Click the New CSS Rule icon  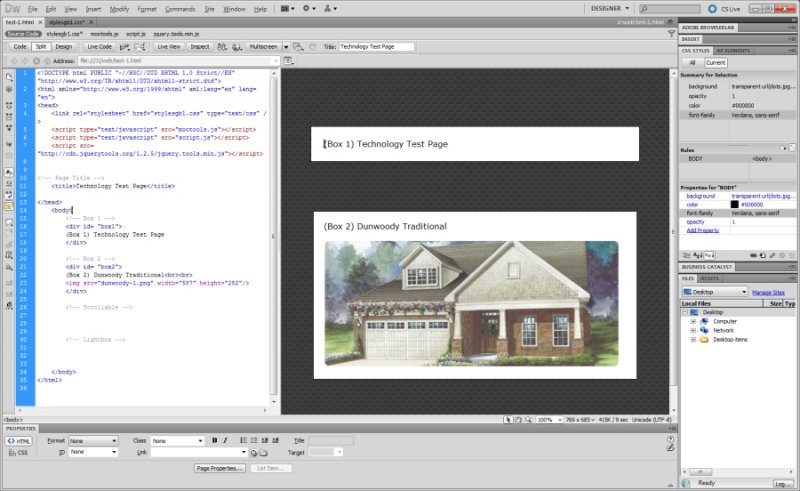(x=763, y=255)
